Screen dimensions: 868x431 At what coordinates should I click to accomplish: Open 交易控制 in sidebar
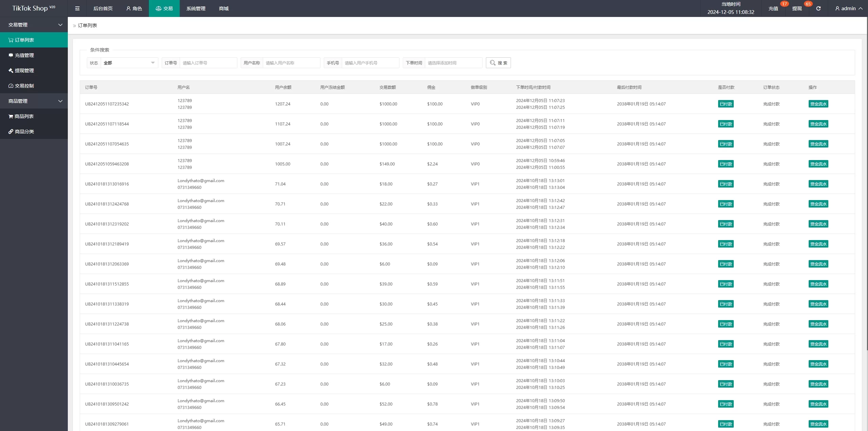pos(24,86)
